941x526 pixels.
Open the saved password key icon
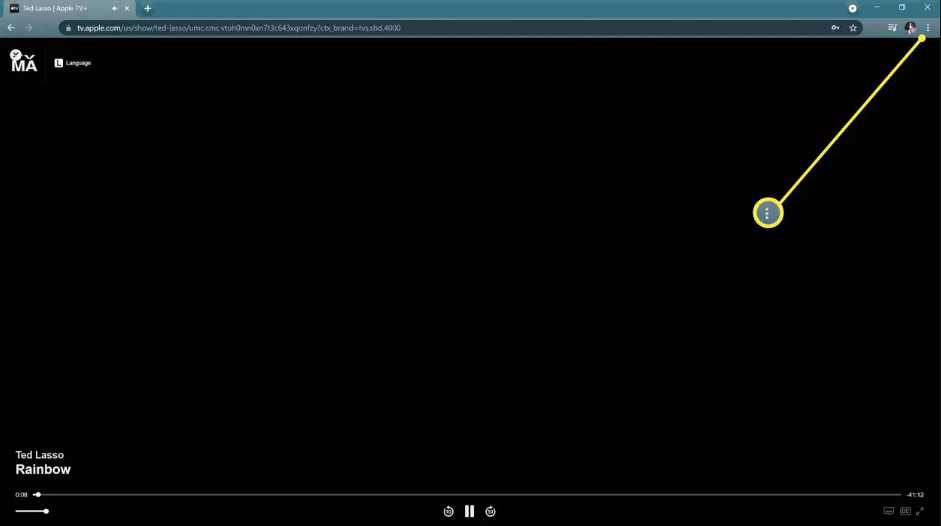(835, 28)
